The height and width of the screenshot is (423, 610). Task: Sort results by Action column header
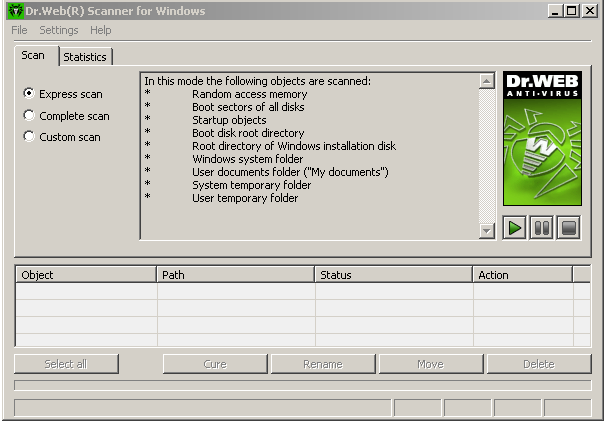pyautogui.click(x=522, y=275)
